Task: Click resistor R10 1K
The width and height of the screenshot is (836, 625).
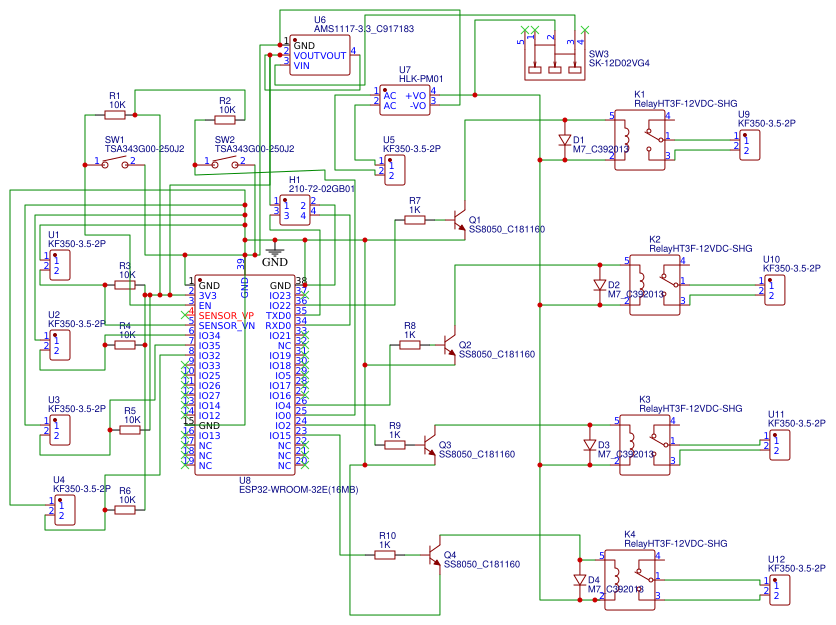Action: [384, 555]
